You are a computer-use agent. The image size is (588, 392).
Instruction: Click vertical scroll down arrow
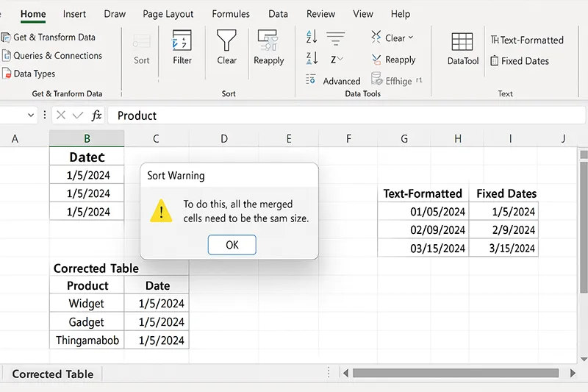tap(584, 359)
